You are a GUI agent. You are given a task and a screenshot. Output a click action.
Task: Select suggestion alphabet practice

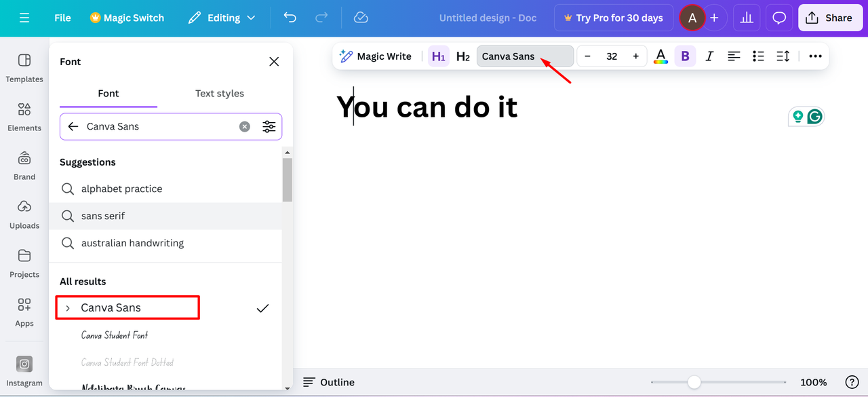(165, 189)
